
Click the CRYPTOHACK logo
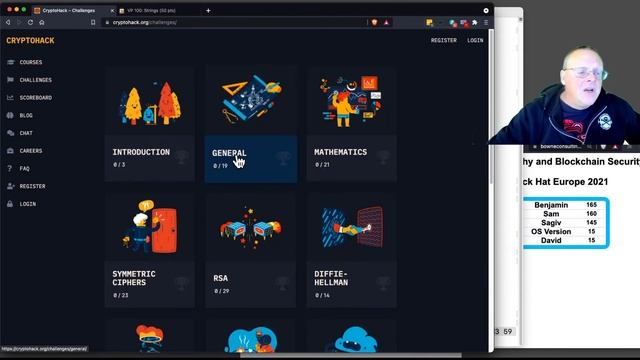point(30,40)
